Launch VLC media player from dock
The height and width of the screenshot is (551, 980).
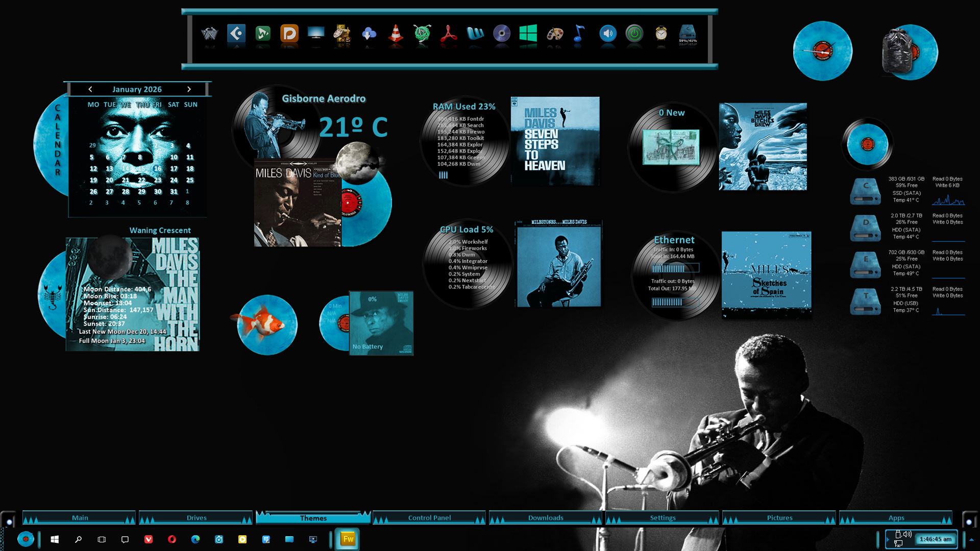pyautogui.click(x=395, y=34)
